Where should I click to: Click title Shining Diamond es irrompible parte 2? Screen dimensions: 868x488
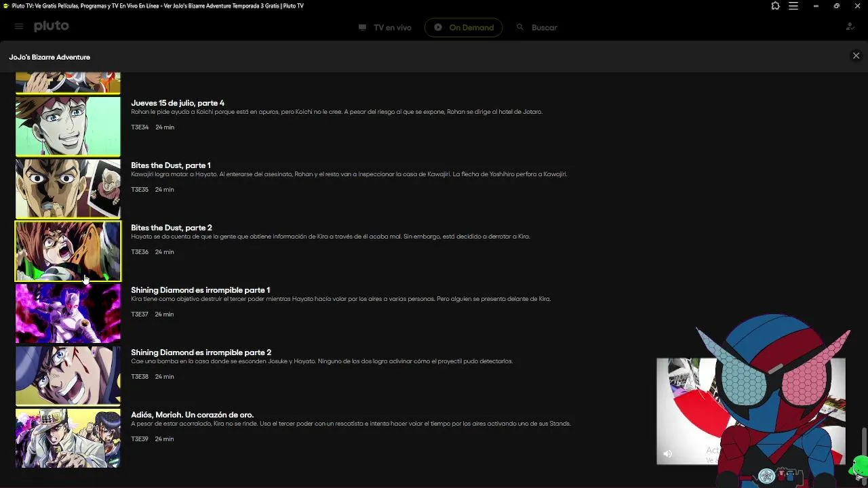(x=201, y=352)
